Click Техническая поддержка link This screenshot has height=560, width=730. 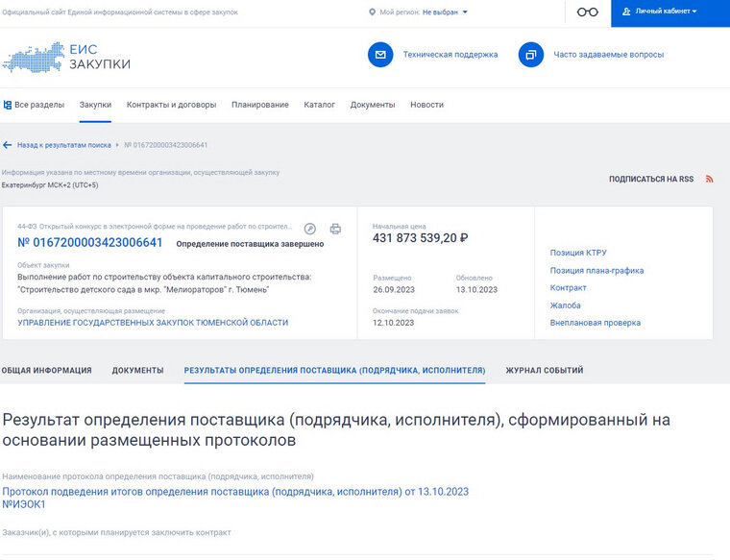pos(450,55)
